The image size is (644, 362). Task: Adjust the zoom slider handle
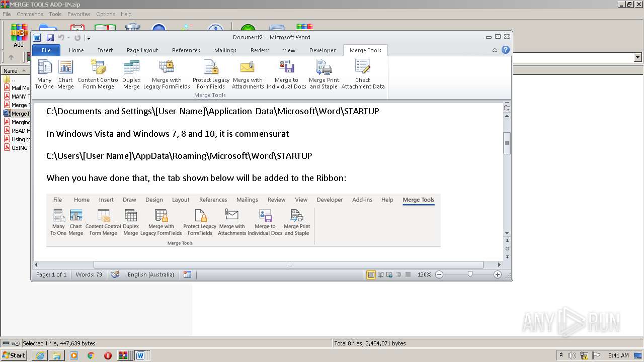tap(470, 275)
